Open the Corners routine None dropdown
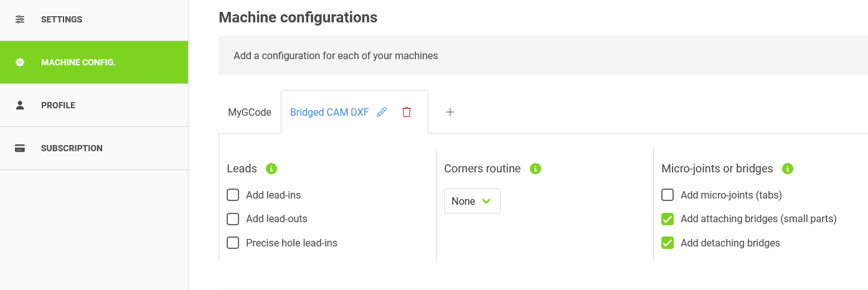The width and height of the screenshot is (868, 290). click(x=472, y=201)
